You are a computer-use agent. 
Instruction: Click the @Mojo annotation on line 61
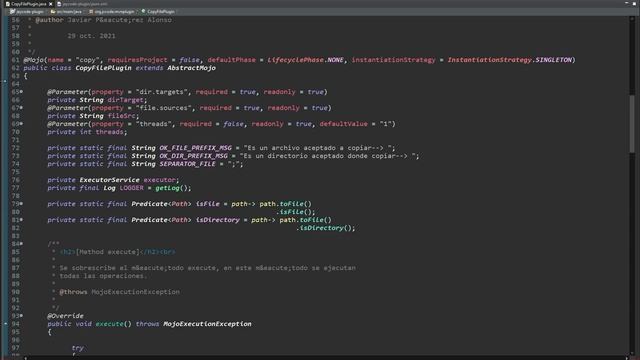[x=33, y=60]
